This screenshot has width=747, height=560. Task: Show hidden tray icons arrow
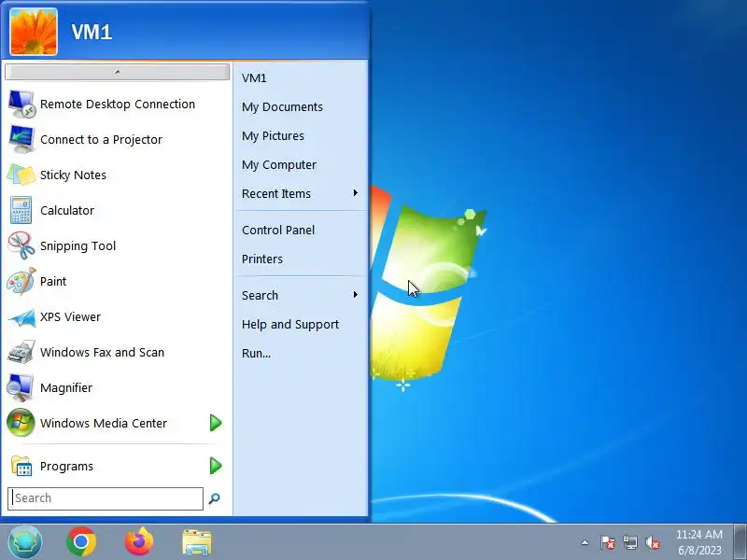coord(585,542)
